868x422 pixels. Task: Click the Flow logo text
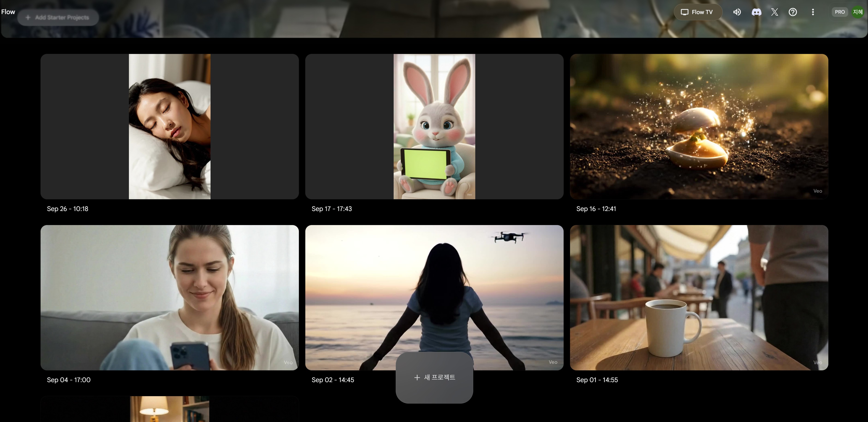click(x=8, y=12)
